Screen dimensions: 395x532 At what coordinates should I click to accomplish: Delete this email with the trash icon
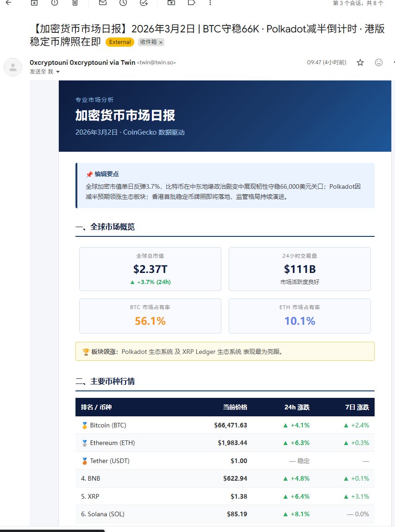pos(76,4)
